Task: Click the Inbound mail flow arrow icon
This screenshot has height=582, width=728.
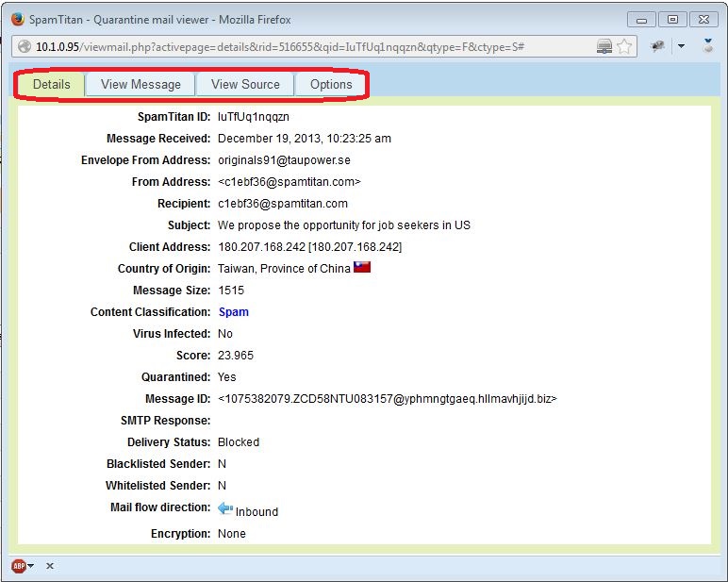Action: click(225, 508)
